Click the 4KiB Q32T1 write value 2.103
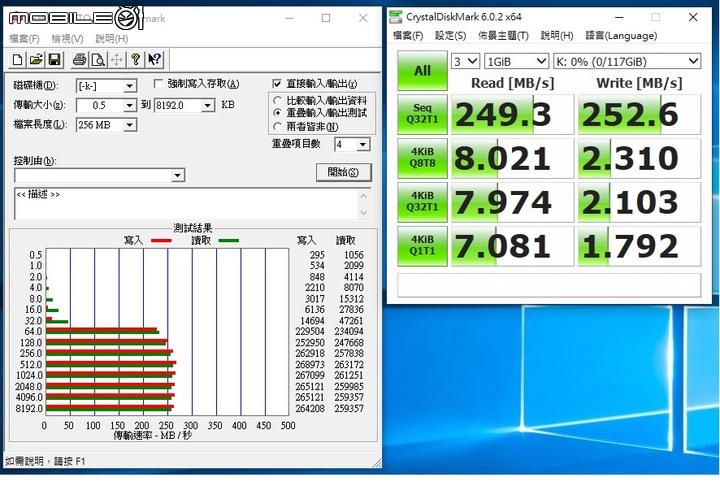The image size is (720, 486). click(x=639, y=202)
